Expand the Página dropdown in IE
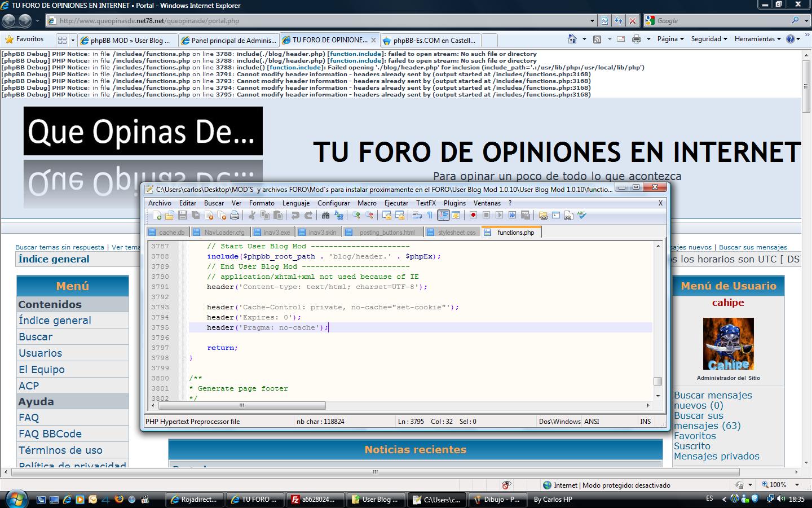The width and height of the screenshot is (812, 508). [670, 39]
